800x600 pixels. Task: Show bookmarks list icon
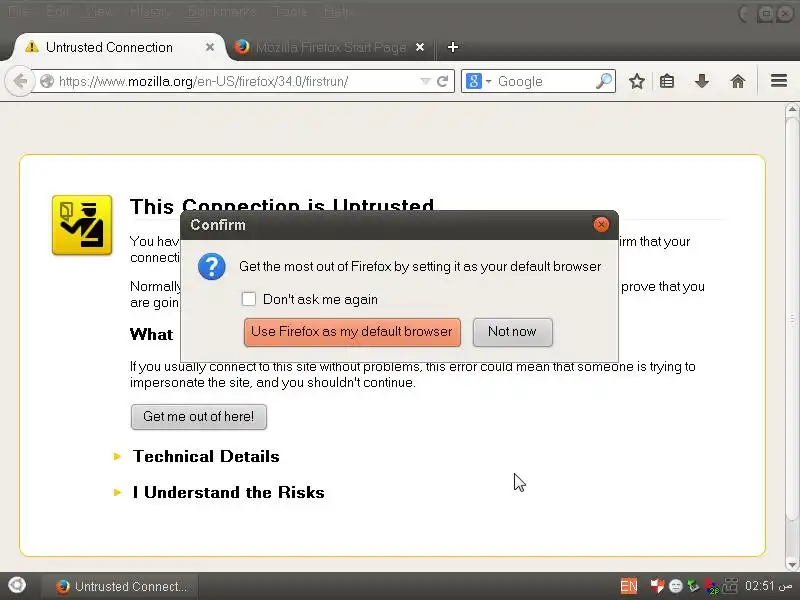click(667, 81)
